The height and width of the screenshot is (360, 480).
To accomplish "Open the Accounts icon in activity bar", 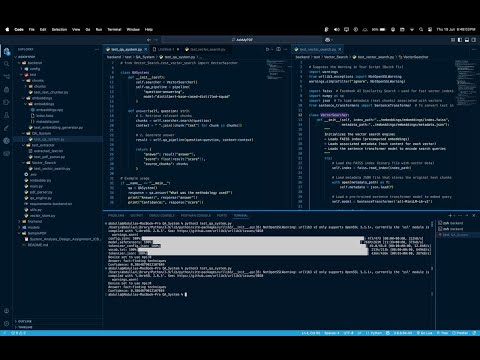I will pos(6,311).
